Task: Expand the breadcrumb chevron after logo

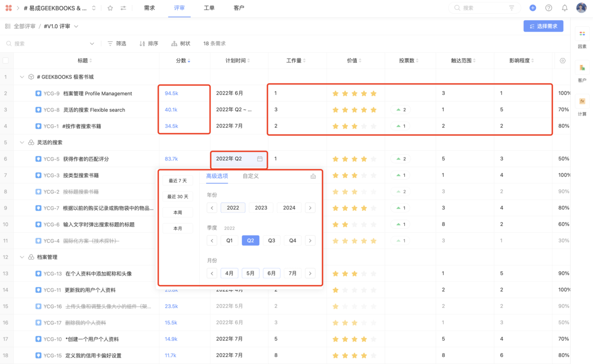Action: pos(18,8)
